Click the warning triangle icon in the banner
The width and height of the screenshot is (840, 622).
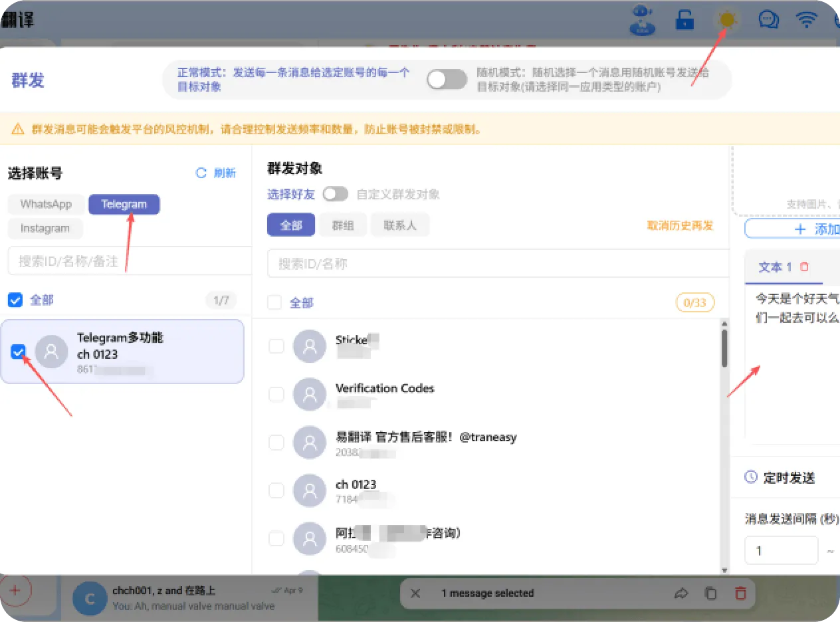pyautogui.click(x=18, y=129)
